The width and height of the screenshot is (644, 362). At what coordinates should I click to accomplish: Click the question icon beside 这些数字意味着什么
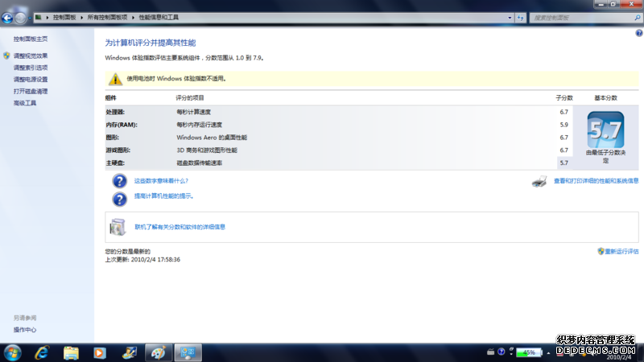119,181
